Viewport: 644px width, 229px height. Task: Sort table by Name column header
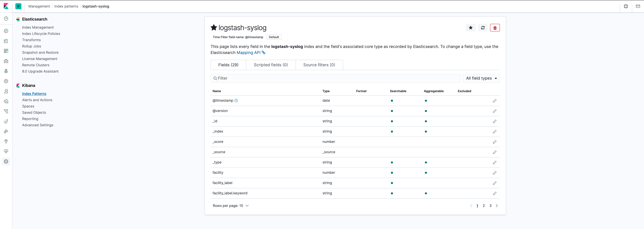tap(217, 91)
